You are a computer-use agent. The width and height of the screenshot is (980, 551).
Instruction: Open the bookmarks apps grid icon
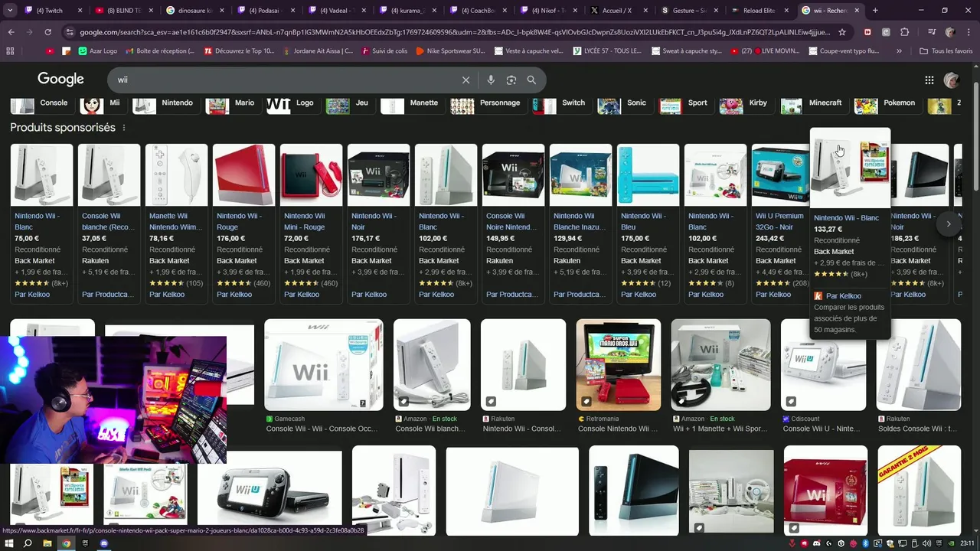point(10,51)
